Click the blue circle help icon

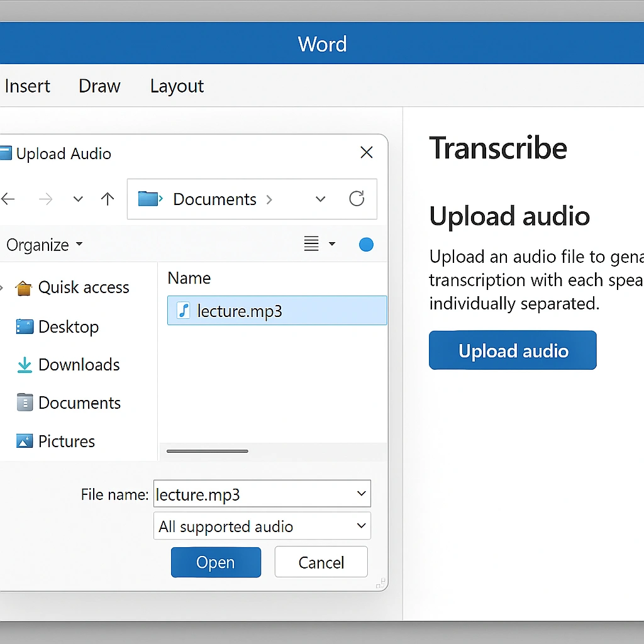click(x=366, y=245)
